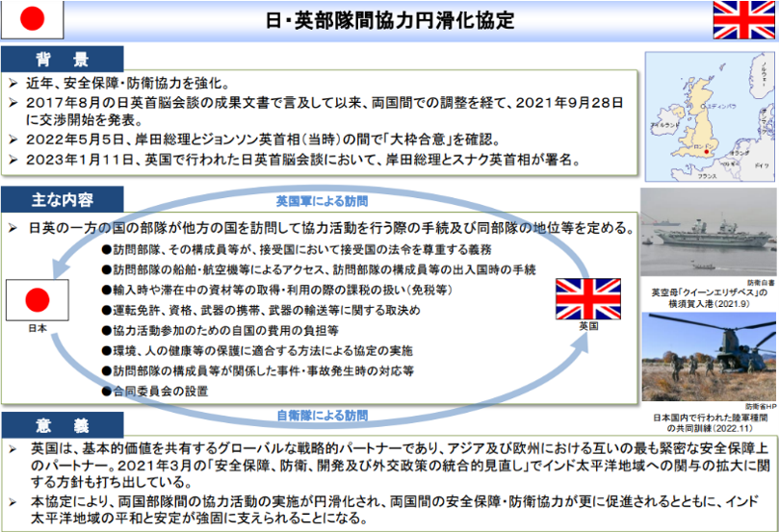Click the bullet about 課税の扱い(免税等)

point(276,290)
